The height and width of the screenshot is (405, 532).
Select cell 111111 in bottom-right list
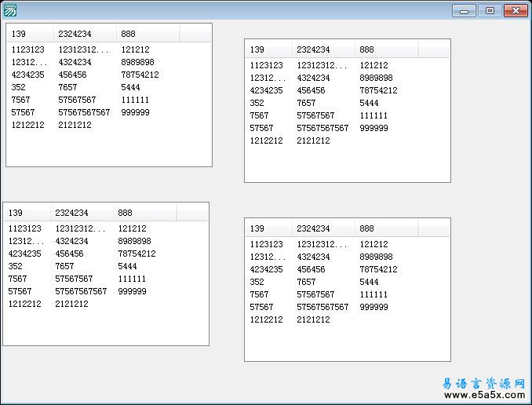coord(373,294)
